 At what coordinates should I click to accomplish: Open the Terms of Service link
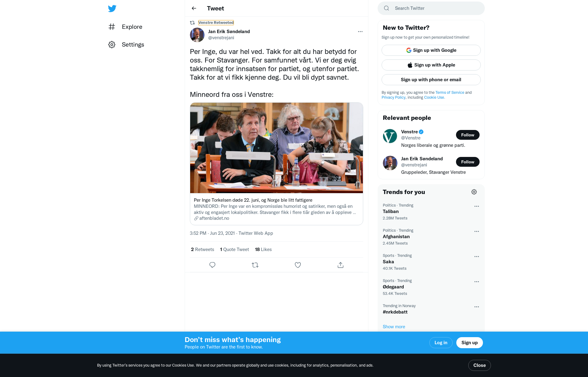pos(450,92)
